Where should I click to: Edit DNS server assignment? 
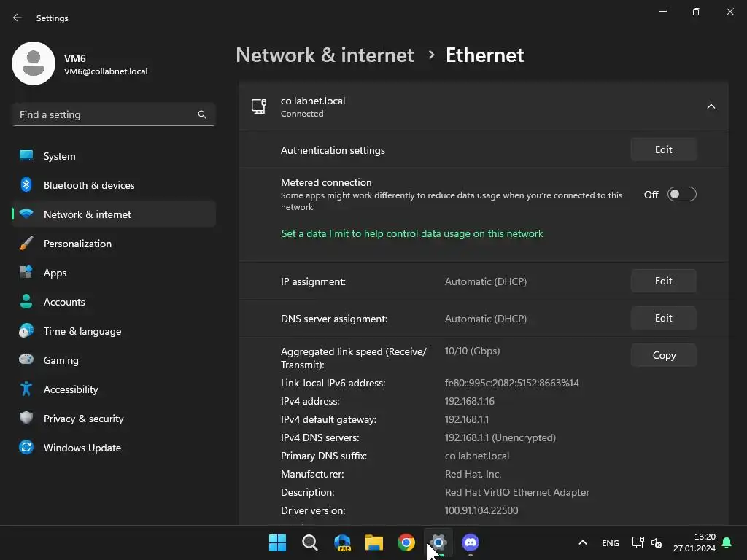tap(663, 319)
